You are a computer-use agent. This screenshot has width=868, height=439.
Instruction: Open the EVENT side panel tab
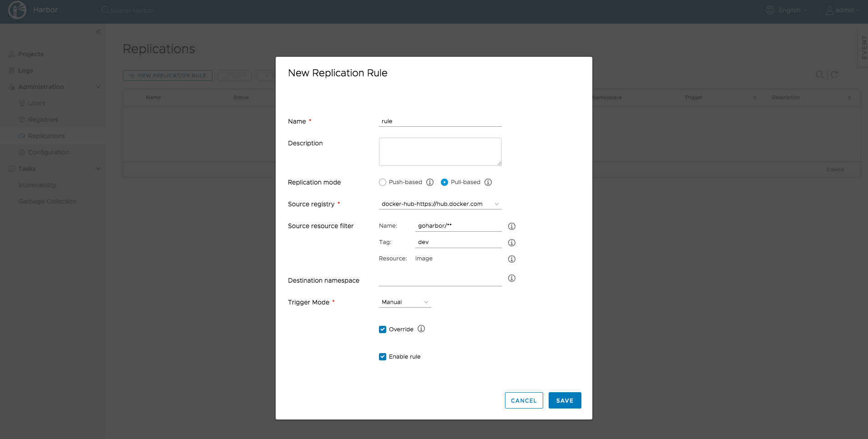(863, 47)
